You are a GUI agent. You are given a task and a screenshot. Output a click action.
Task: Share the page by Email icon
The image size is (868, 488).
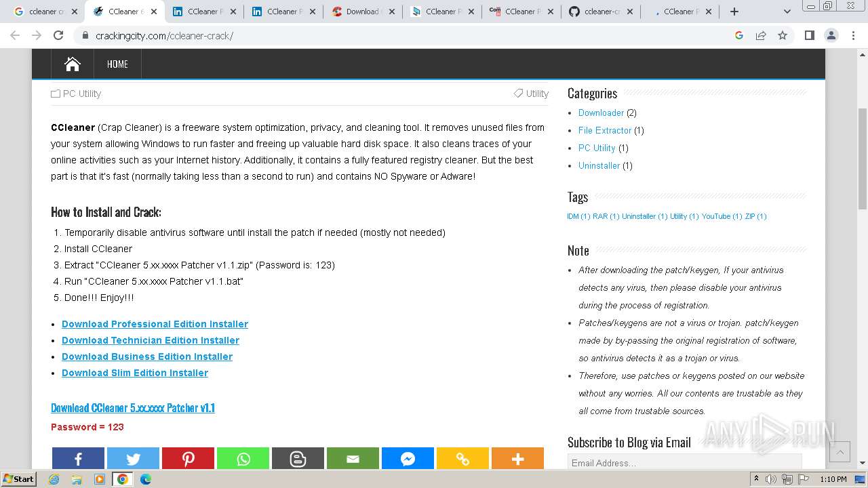tap(353, 459)
